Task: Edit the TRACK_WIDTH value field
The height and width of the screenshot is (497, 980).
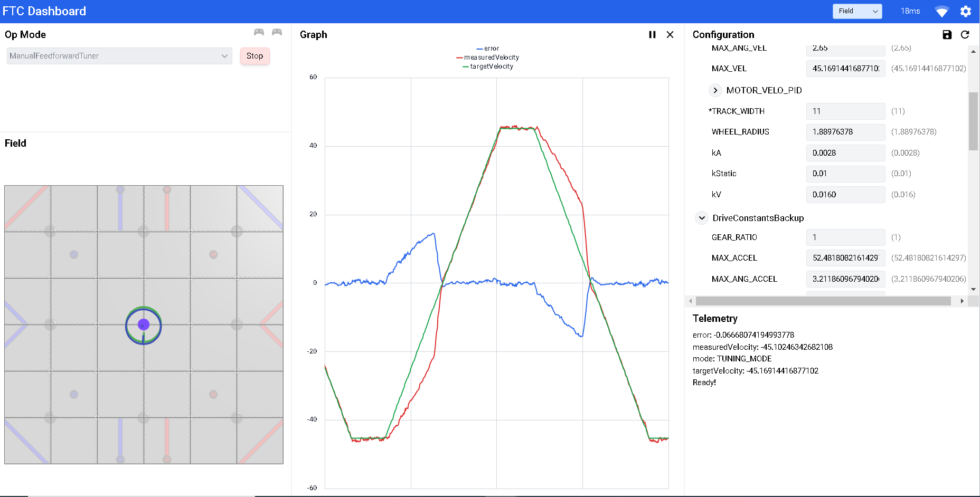Action: point(845,111)
